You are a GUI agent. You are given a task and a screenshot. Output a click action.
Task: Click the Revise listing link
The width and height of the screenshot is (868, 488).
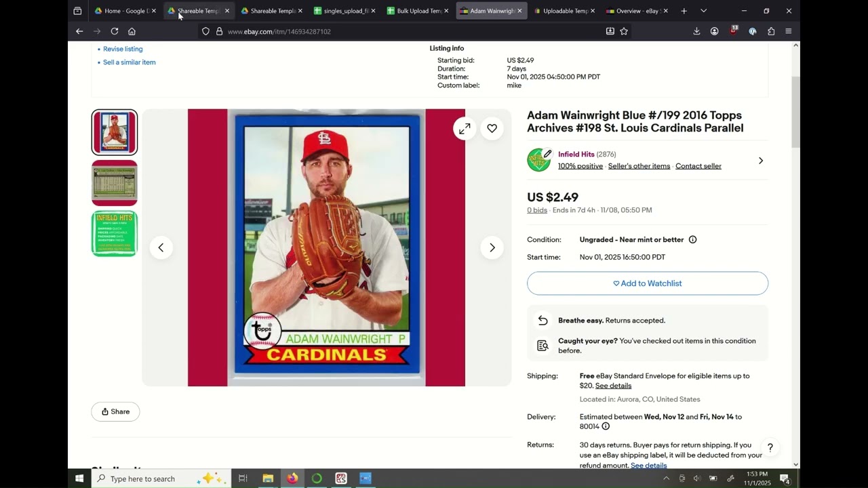pos(123,49)
